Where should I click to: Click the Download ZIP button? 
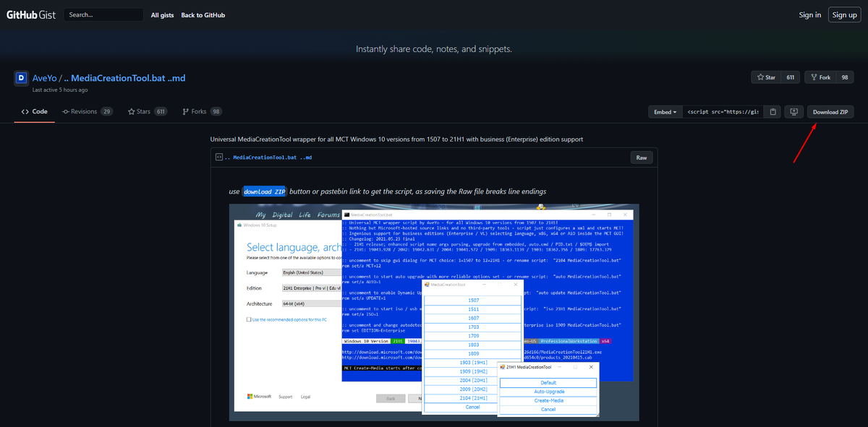830,112
